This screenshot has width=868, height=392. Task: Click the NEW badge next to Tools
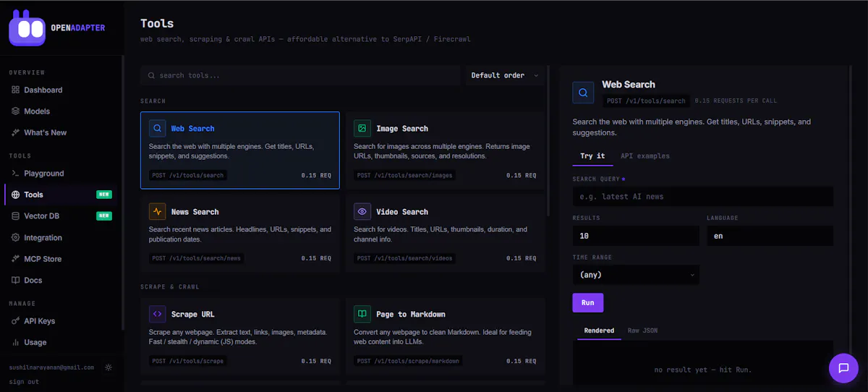tap(104, 195)
